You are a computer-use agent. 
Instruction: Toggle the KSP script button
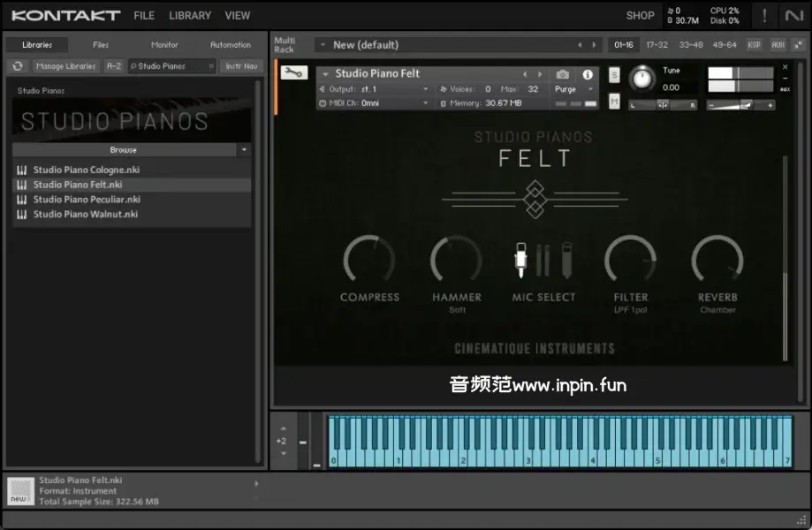(754, 45)
